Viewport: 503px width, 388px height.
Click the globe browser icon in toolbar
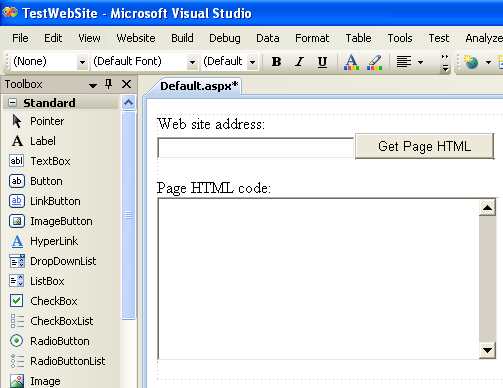tap(471, 62)
